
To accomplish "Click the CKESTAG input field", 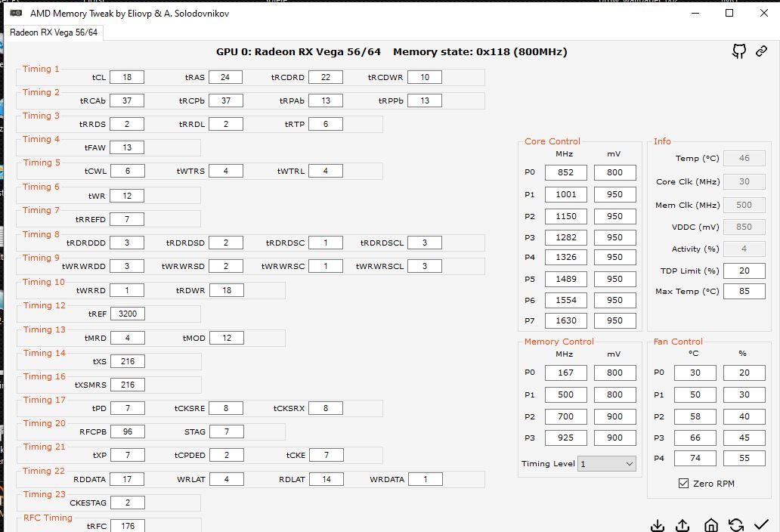I will pos(127,503).
